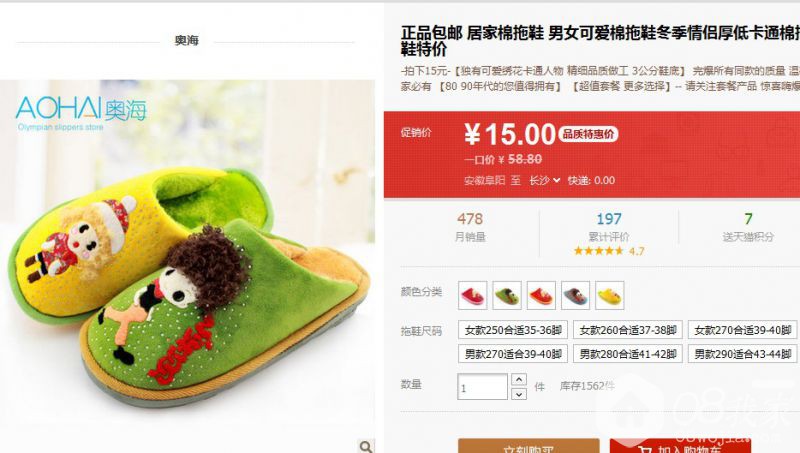Viewport: 800px width, 453px height.
Task: Click the main slipper product image
Action: point(187,266)
